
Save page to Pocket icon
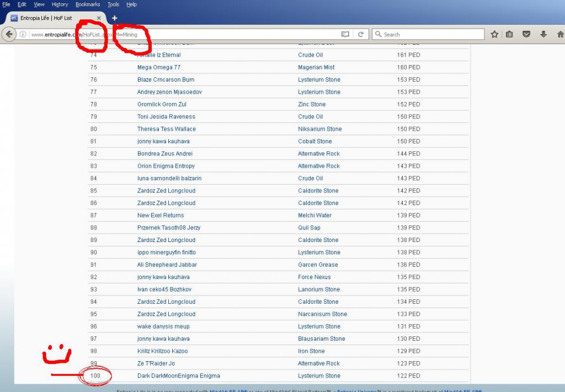click(x=526, y=34)
